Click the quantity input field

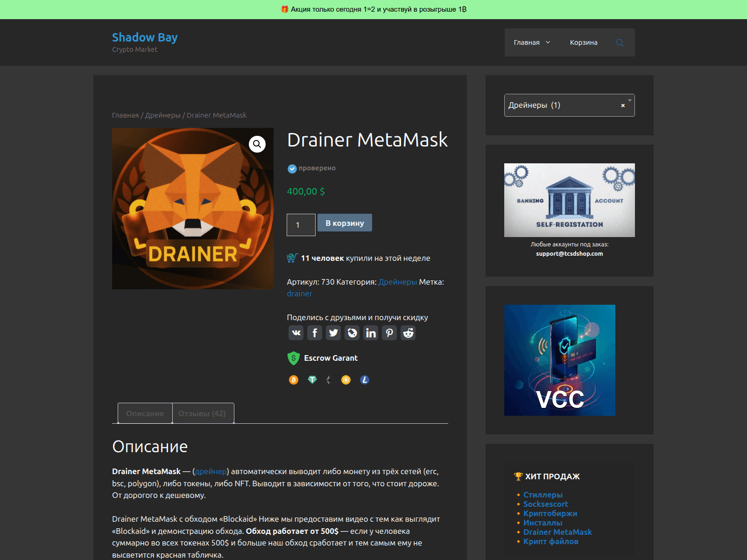click(x=301, y=225)
